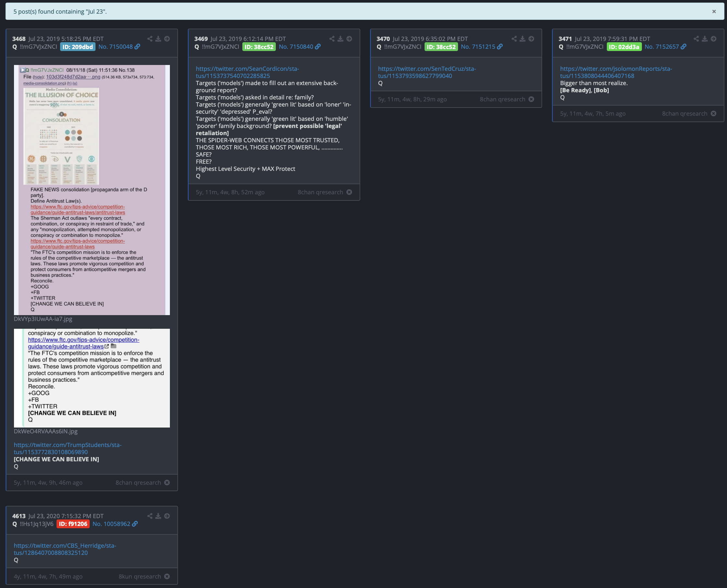The image size is (727, 588).
Task: Click circle-x icon in post 3468 footer
Action: coord(167,483)
